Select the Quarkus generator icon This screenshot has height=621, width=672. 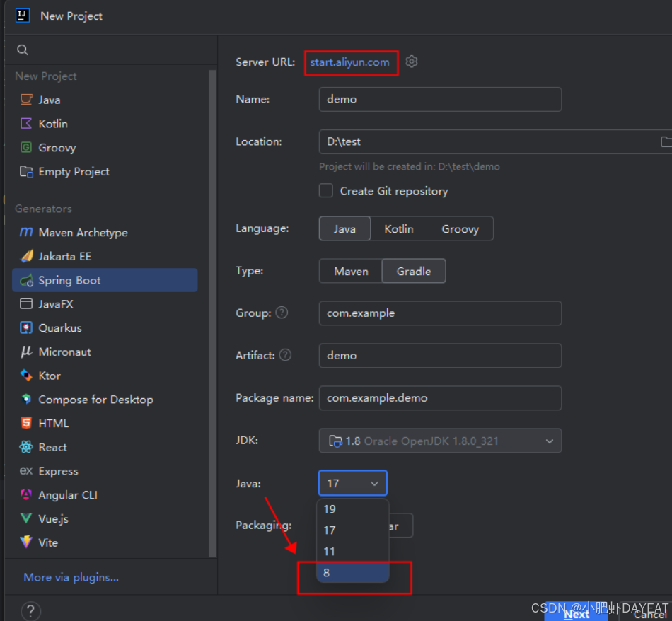point(26,328)
